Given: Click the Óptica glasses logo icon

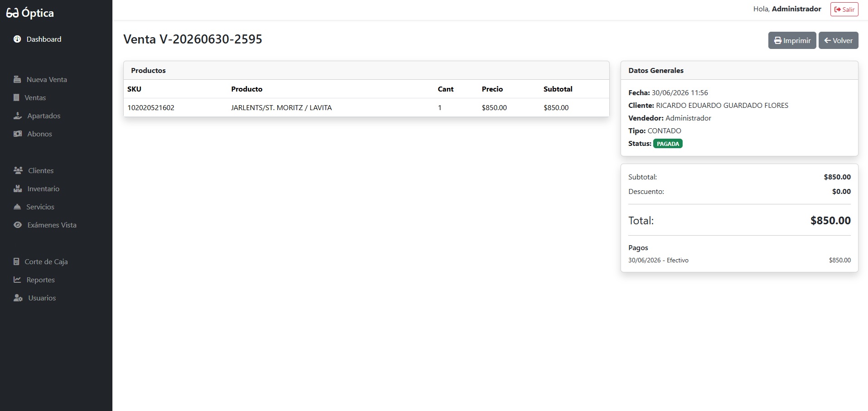Looking at the screenshot, I should click(12, 13).
